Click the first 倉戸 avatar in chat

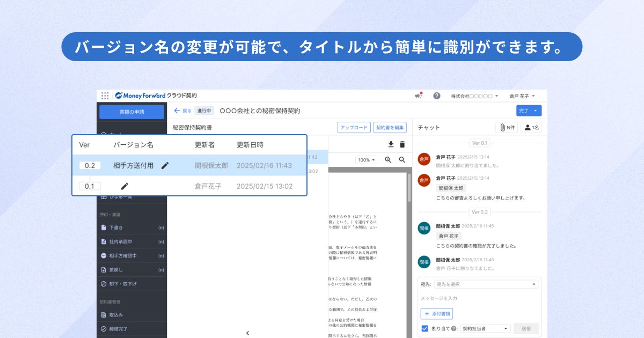pos(424,159)
